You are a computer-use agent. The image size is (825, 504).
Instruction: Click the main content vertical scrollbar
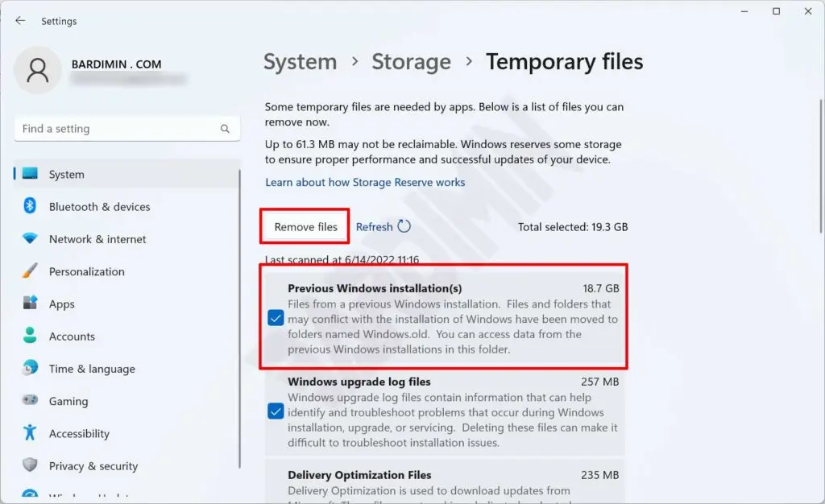coord(821,166)
